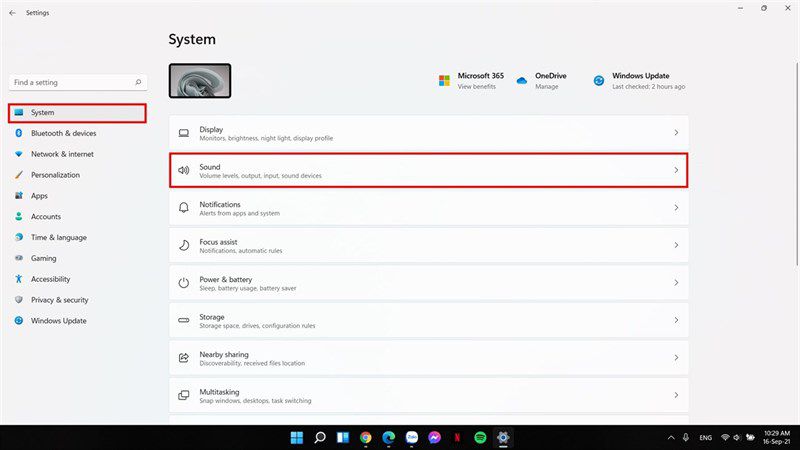Open Privacy & security settings

(77, 301)
